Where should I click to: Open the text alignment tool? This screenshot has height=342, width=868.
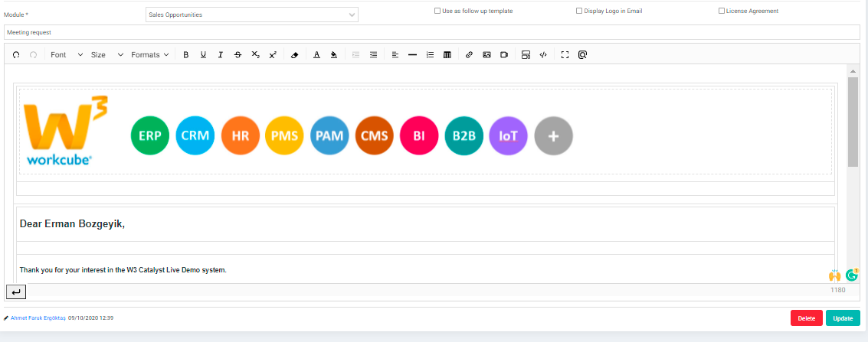395,54
